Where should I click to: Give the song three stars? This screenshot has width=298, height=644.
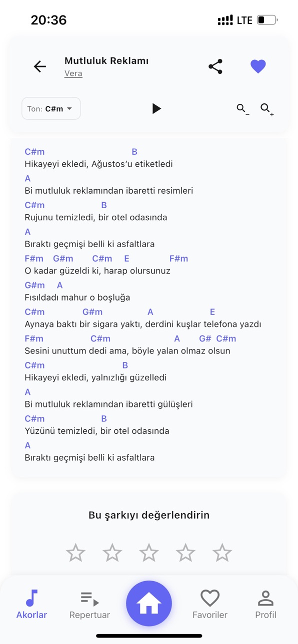click(x=148, y=553)
